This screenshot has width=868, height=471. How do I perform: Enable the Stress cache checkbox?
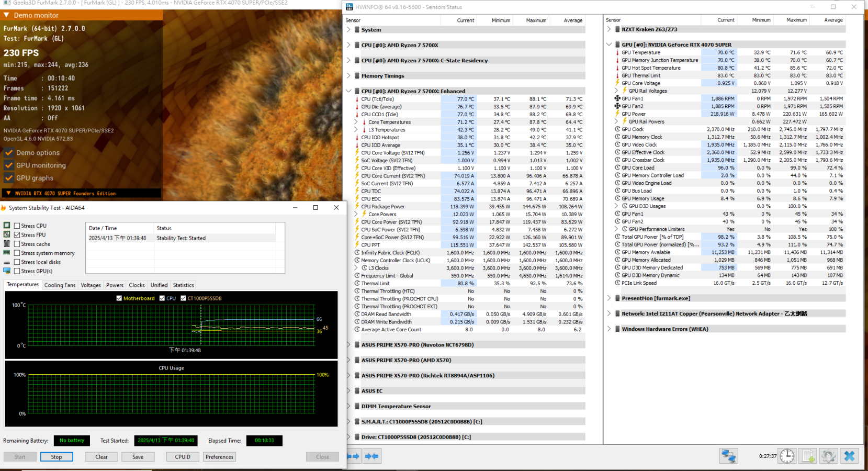[17, 244]
